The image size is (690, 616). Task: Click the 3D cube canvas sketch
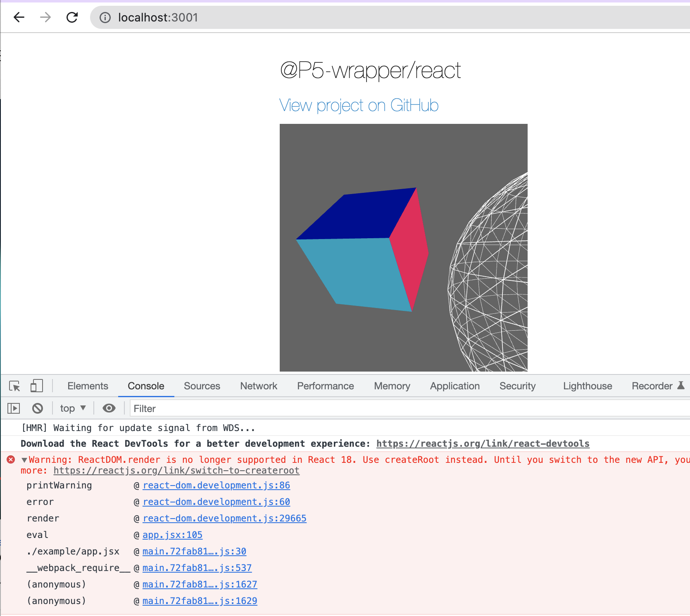(x=404, y=248)
